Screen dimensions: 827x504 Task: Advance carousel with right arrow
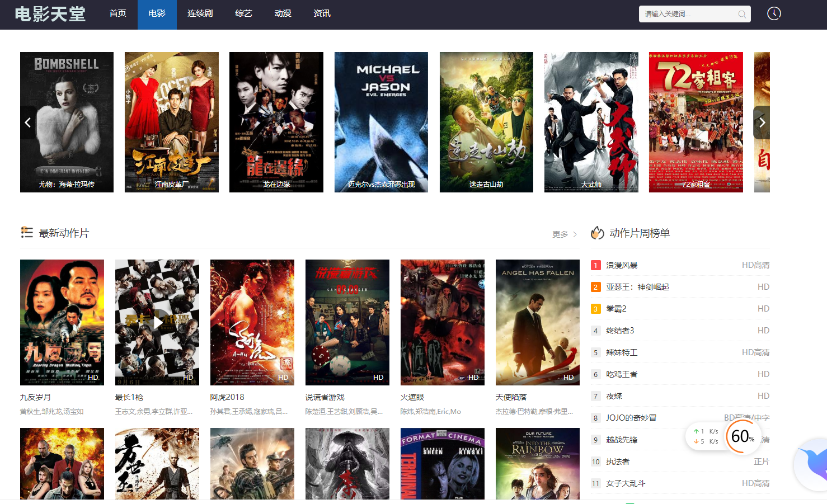[762, 122]
